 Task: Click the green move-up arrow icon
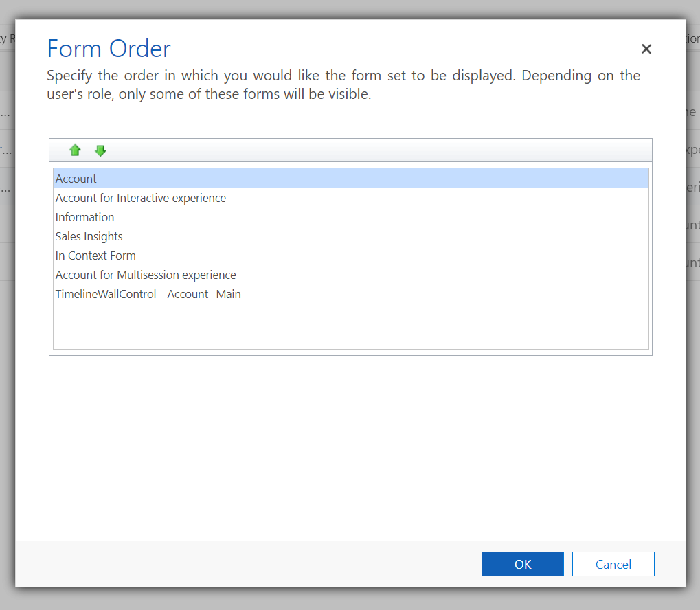pos(74,150)
